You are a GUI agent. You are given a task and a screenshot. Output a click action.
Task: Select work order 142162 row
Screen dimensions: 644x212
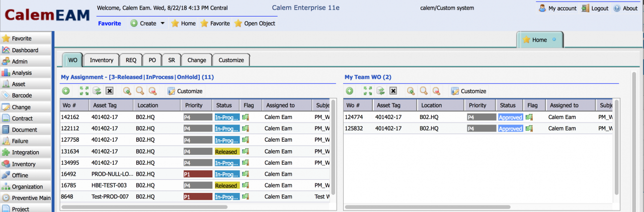tap(195, 117)
